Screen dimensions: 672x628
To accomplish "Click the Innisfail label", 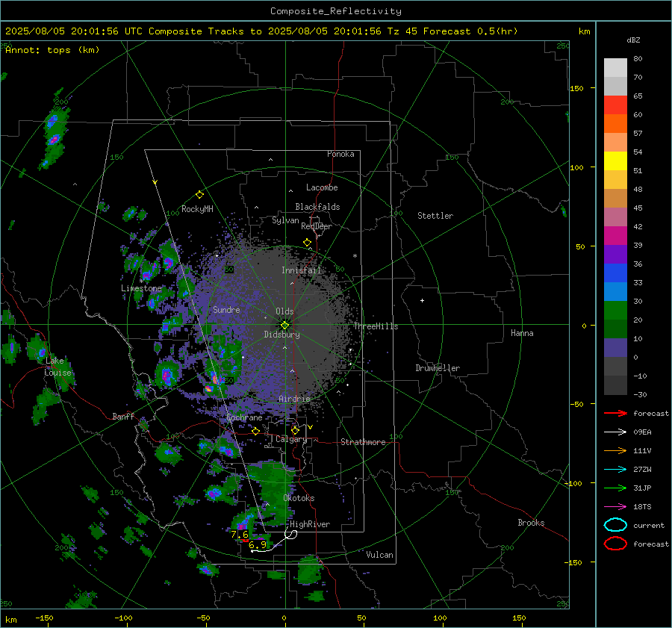I will click(x=301, y=270).
